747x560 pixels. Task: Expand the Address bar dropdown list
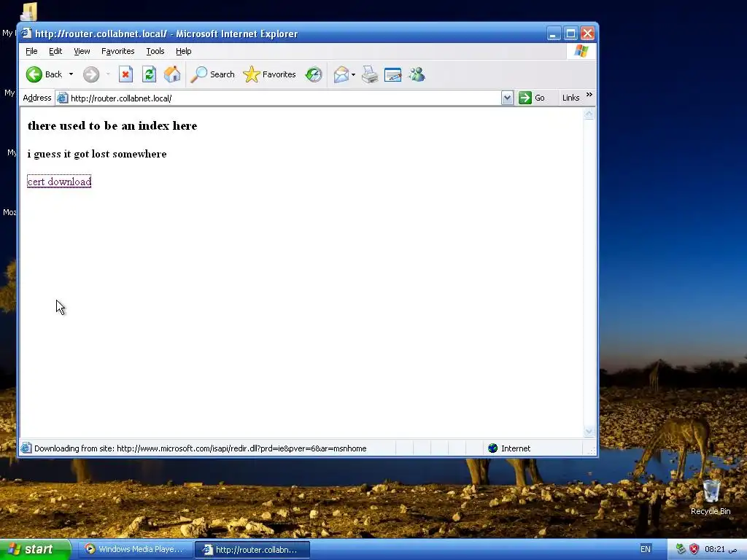pos(508,98)
